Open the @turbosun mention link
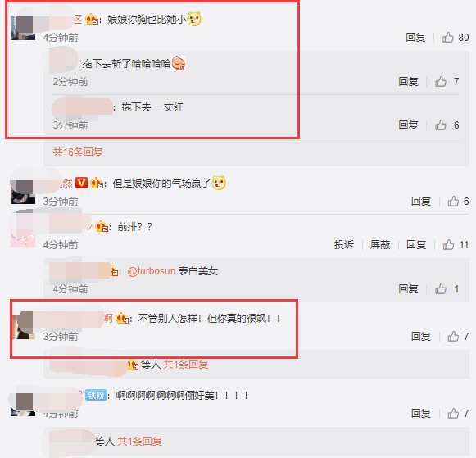Viewport: 476px width, 458px height. (152, 270)
